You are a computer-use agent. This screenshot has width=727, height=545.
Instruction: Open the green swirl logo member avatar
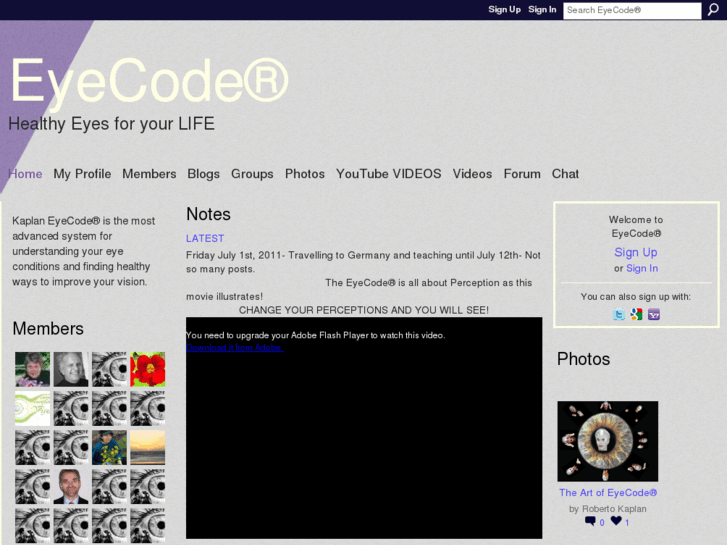pyautogui.click(x=32, y=408)
